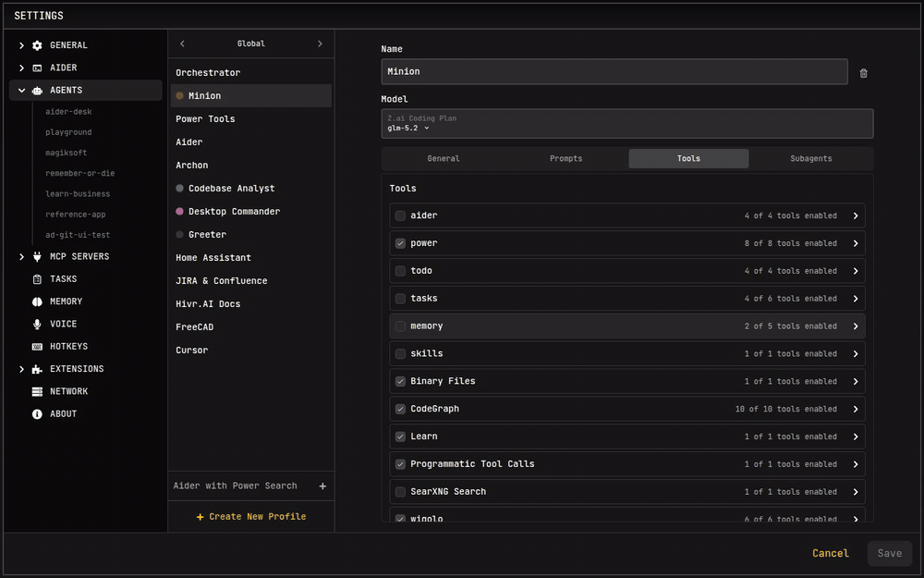Click the Name input field
The height and width of the screenshot is (578, 924).
(x=614, y=71)
